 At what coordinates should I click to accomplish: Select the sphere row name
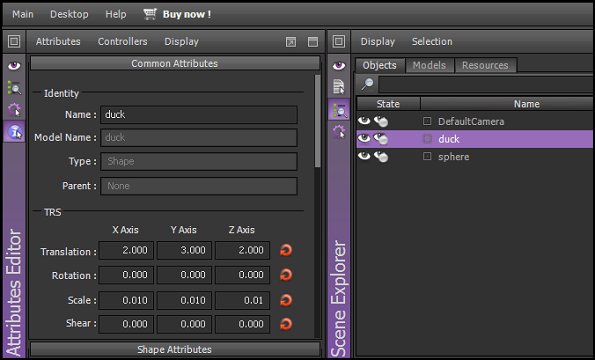453,157
